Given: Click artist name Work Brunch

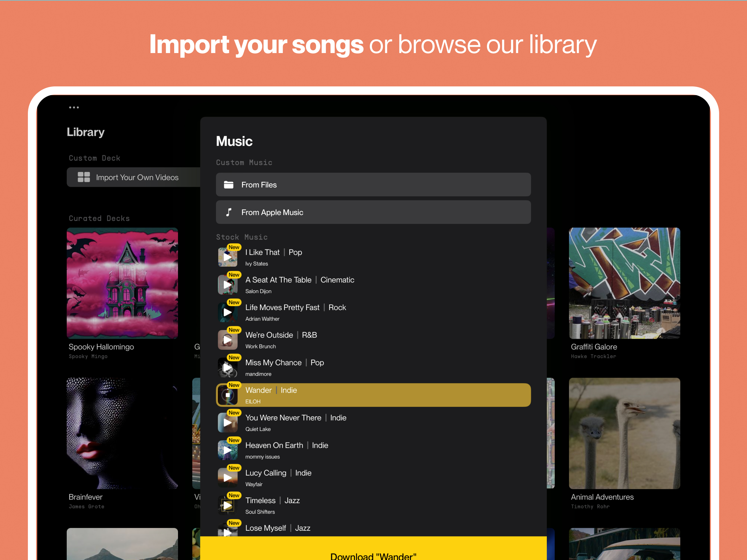Looking at the screenshot, I should 261,346.
